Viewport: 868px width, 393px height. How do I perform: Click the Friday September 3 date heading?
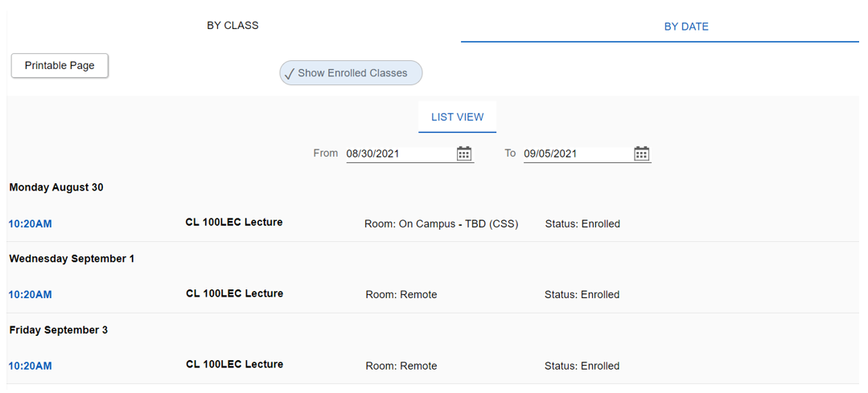pyautogui.click(x=58, y=330)
